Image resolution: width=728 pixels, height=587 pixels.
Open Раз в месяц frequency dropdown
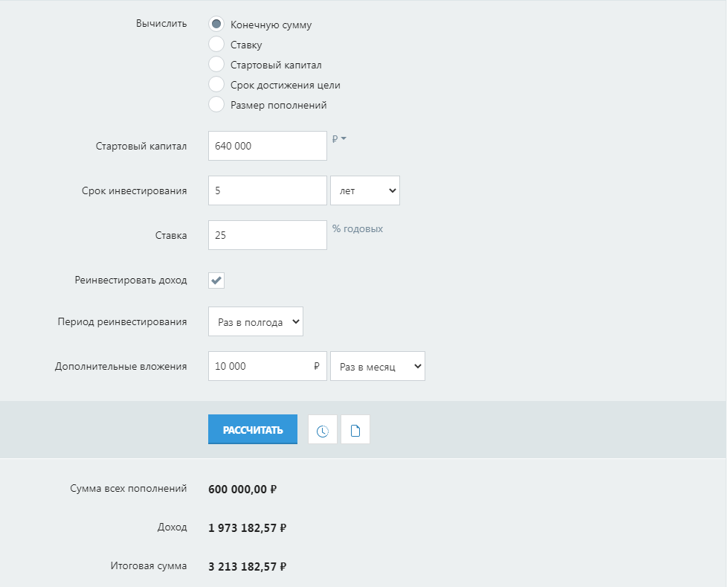click(378, 366)
